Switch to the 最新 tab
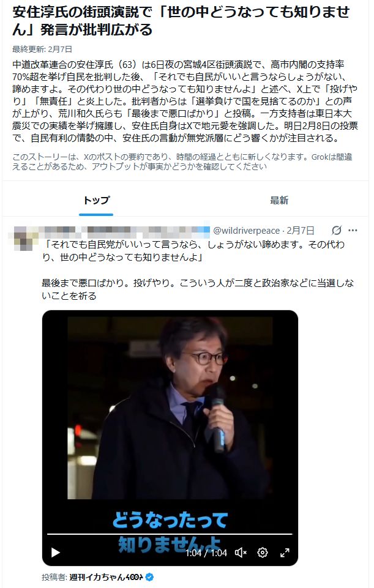Viewport: 374px width, 588px height. 279,200
